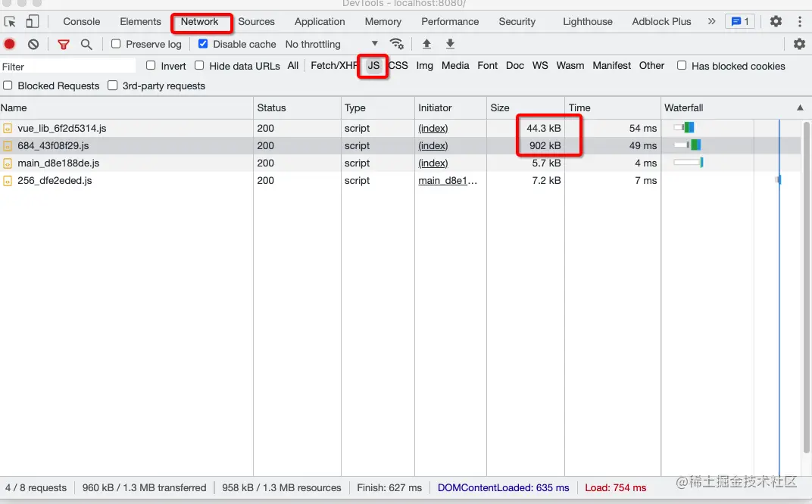The width and height of the screenshot is (812, 504).
Task: Open the Network tab
Action: [199, 21]
